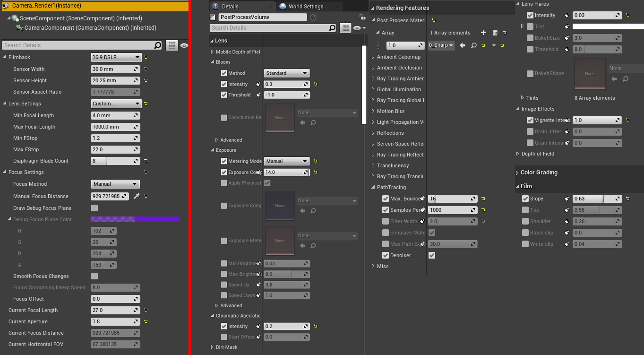Image resolution: width=644 pixels, height=355 pixels.
Task: Use selected asset arrow for 0_Sharp material
Action: tap(463, 45)
